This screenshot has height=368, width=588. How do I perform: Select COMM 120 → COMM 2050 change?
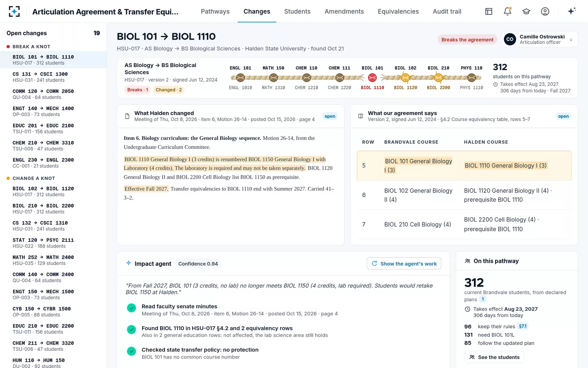(53, 94)
